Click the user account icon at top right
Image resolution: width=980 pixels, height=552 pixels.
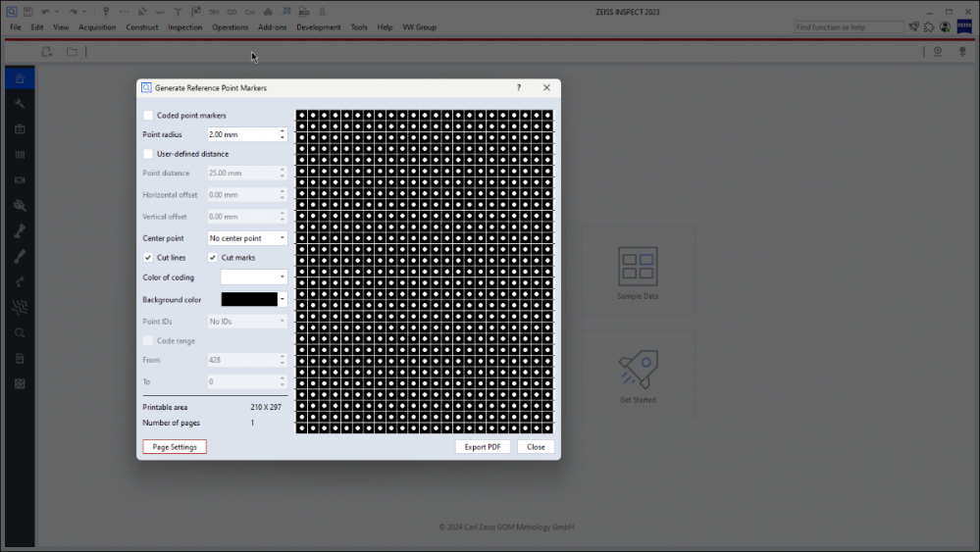945,26
